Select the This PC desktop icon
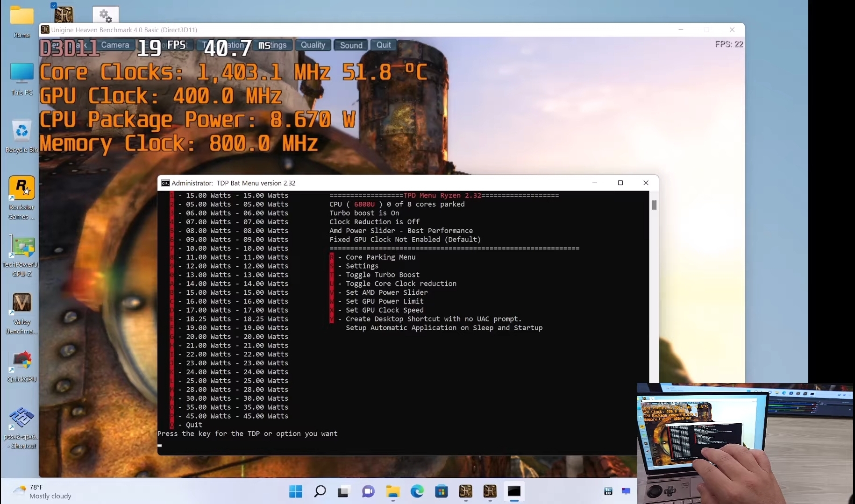Viewport: 855px width, 504px height. [x=21, y=79]
